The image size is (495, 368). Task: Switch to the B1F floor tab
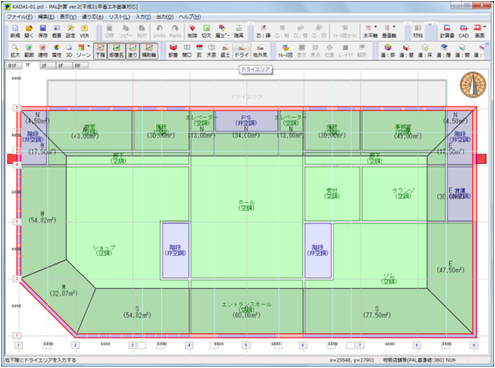(13, 66)
